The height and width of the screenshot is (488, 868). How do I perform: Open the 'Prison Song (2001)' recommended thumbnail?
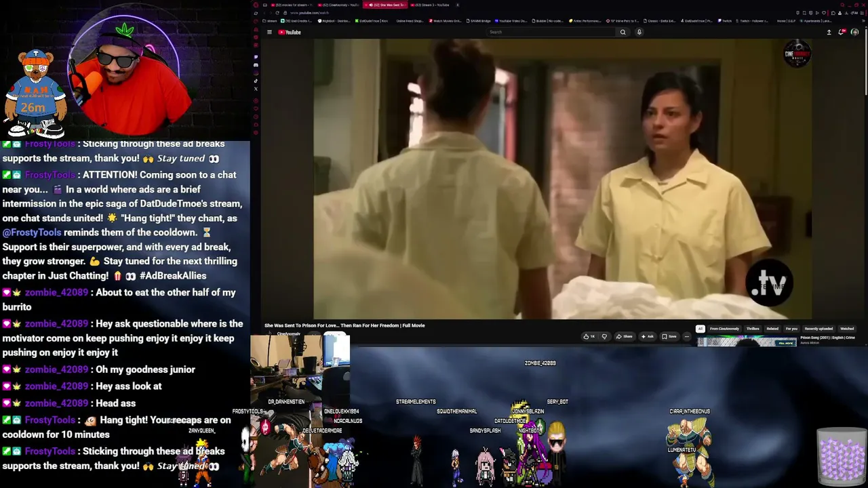pyautogui.click(x=747, y=342)
